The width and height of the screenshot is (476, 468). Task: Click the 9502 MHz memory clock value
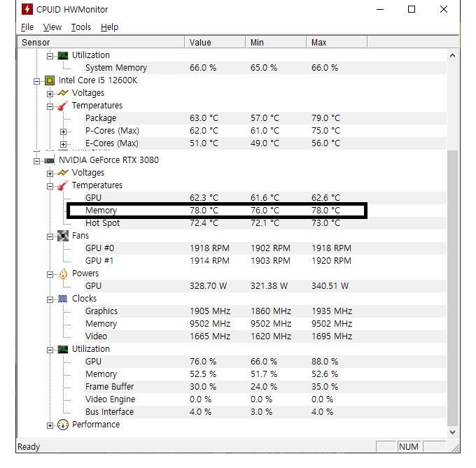click(x=210, y=324)
